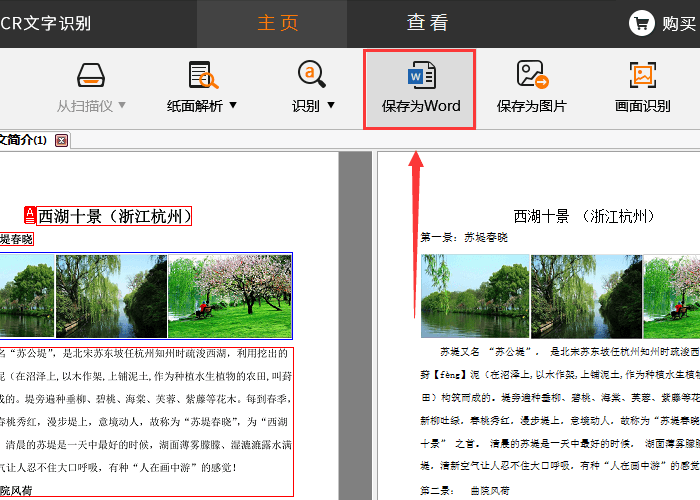Click the 购买 purchase label

point(679,24)
